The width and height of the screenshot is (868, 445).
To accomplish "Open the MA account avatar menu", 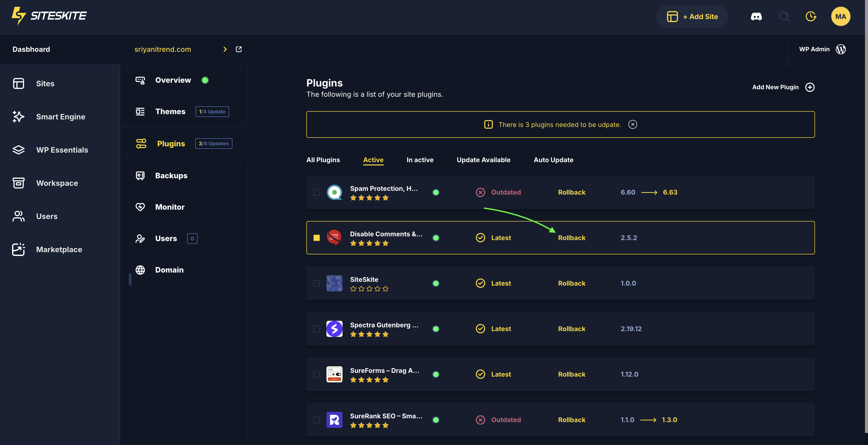I will 840,17.
